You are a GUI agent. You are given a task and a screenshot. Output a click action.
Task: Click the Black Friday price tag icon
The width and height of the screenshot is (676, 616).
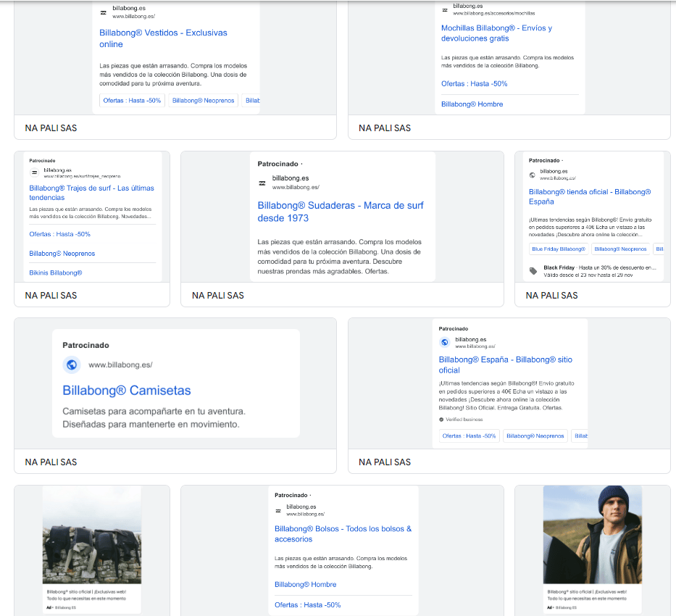pyautogui.click(x=533, y=271)
